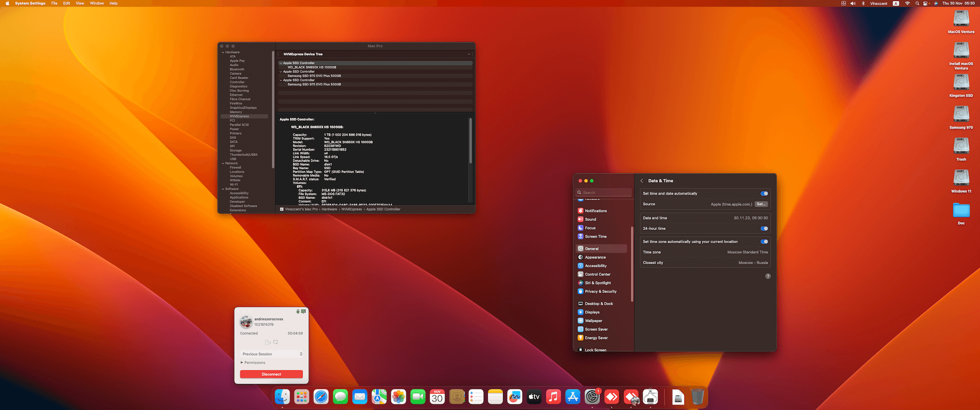Open Safari from the Dock
The image size is (980, 410).
(321, 397)
